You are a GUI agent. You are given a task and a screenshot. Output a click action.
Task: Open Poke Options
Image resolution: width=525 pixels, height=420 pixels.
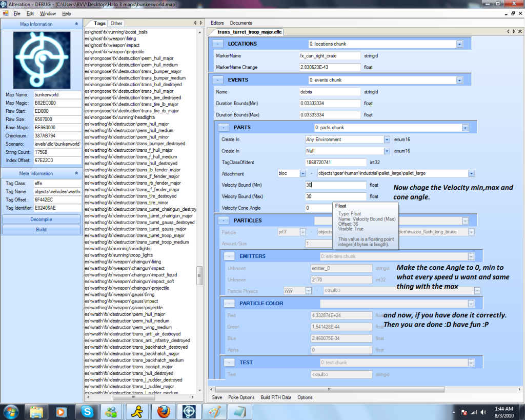(x=241, y=397)
